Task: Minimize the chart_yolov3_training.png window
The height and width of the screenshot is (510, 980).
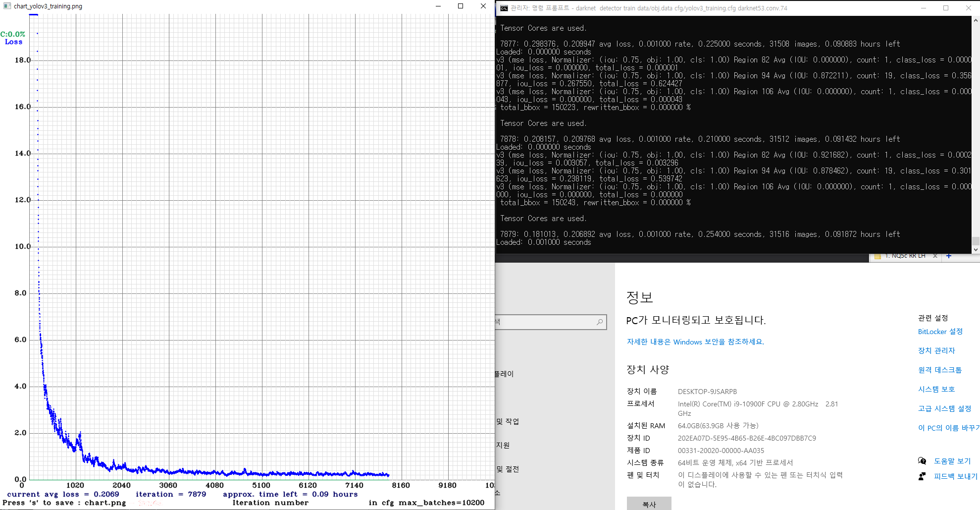Action: point(438,6)
